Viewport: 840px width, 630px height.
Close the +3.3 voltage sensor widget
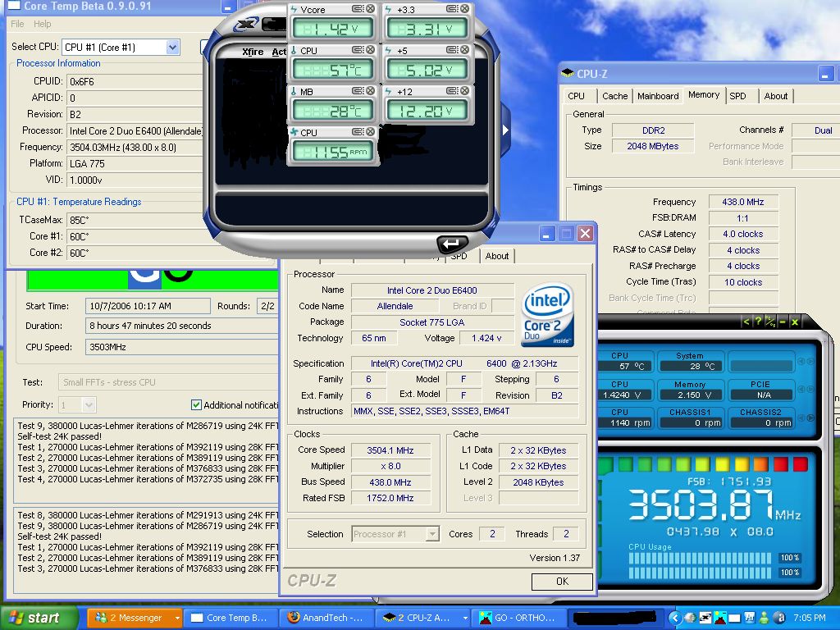(x=464, y=9)
